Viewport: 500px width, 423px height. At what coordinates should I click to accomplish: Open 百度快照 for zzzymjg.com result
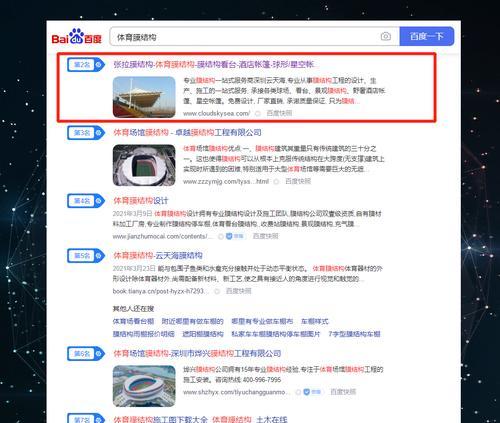(298, 181)
